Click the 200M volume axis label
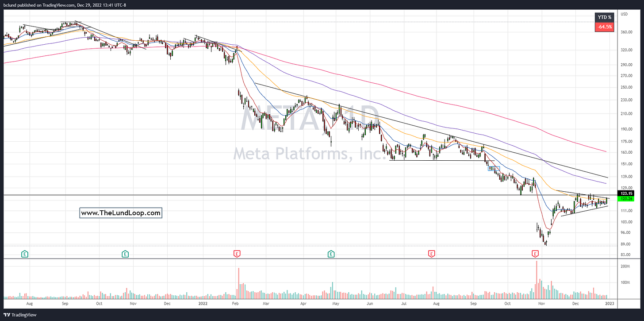 click(625, 267)
